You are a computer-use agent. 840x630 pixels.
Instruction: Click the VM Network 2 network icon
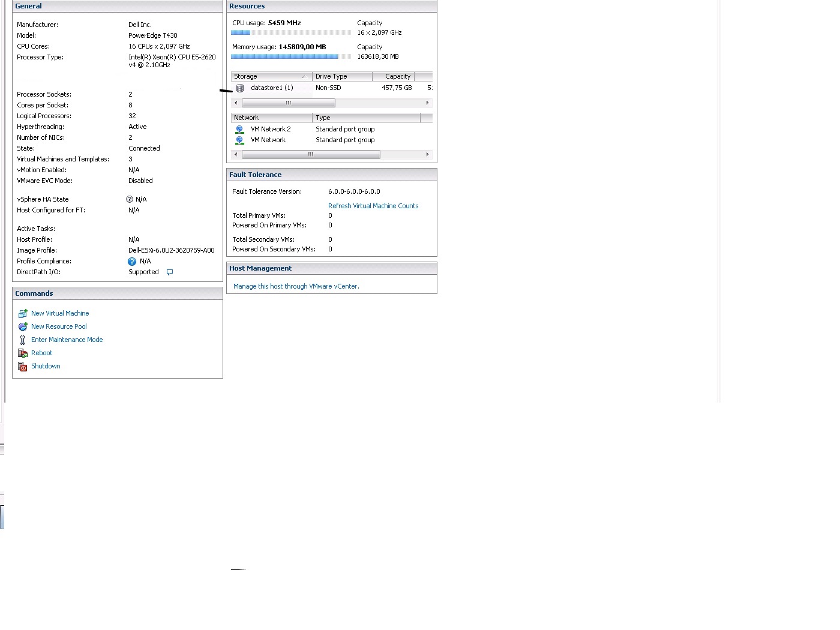click(x=239, y=130)
